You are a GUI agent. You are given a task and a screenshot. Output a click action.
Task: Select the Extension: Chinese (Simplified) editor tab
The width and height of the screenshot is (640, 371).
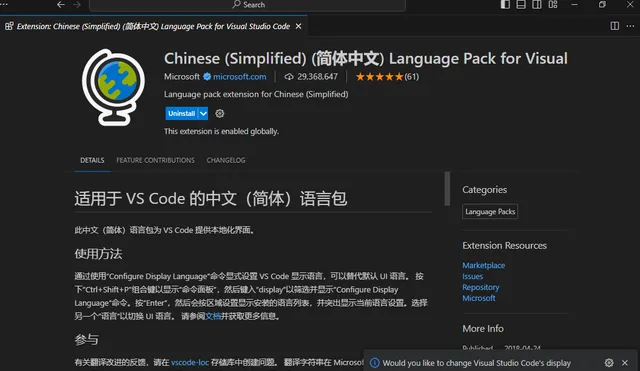pyautogui.click(x=153, y=26)
